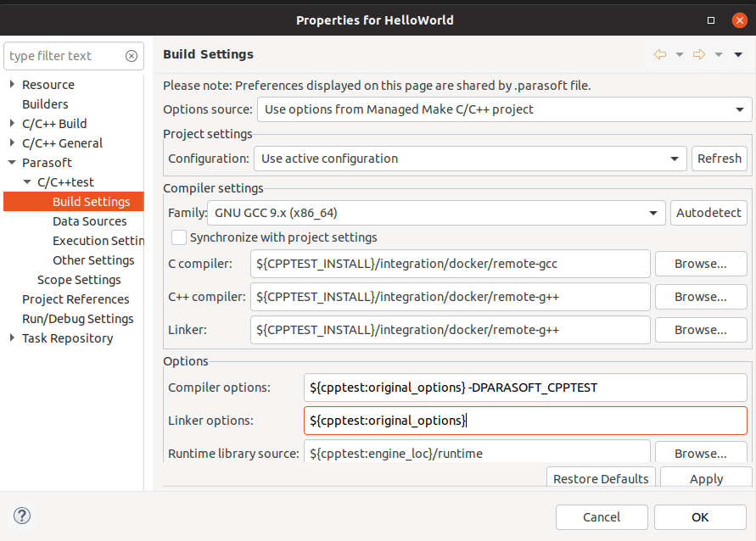Image resolution: width=756 pixels, height=541 pixels.
Task: Click into the Compiler options field
Action: [524, 388]
